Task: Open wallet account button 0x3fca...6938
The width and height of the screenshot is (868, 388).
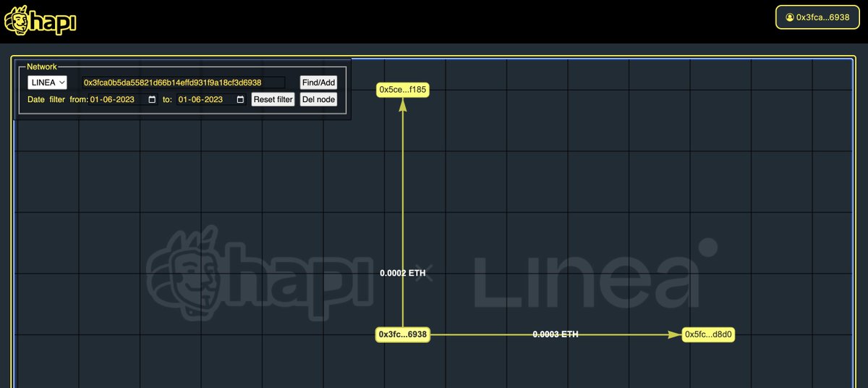Action: [x=817, y=17]
